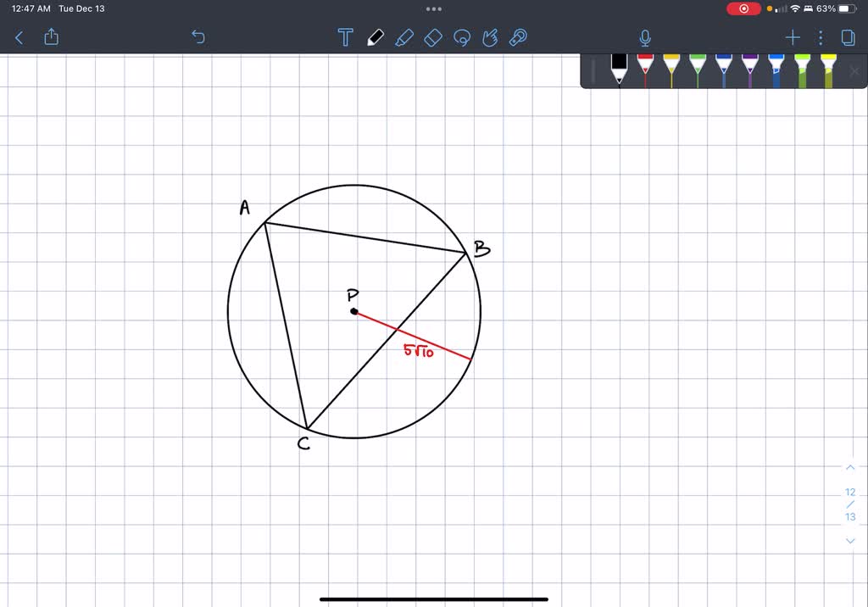Go to previous page with up chevron
Image resolution: width=868 pixels, height=607 pixels.
click(850, 467)
